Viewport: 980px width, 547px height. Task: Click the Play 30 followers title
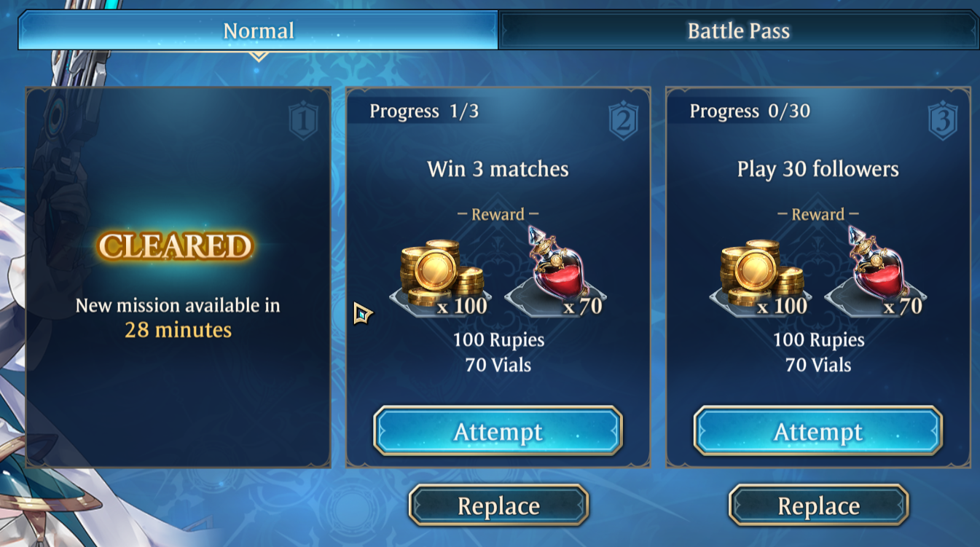(818, 169)
